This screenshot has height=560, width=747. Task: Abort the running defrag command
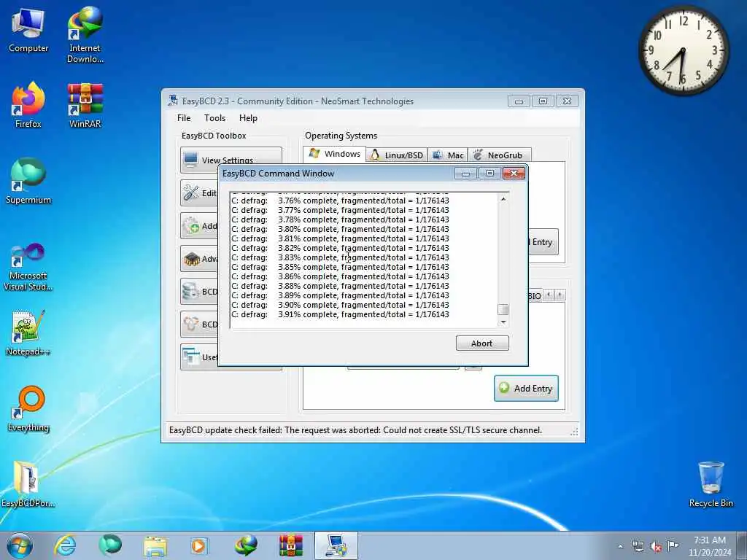coord(482,343)
